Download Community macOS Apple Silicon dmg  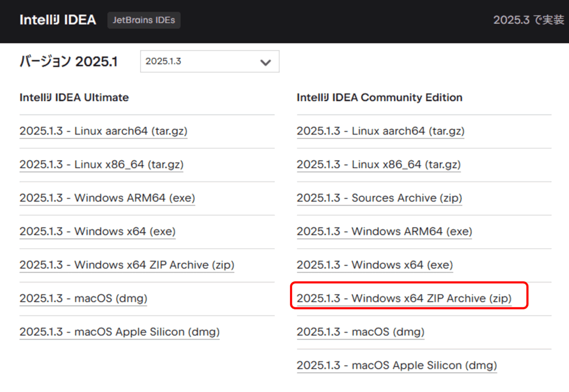[x=397, y=365]
